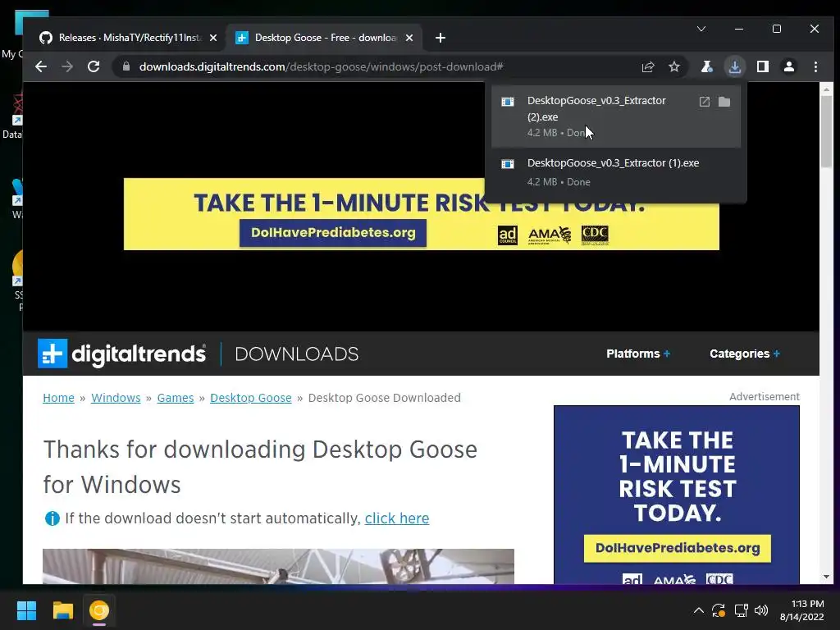Show DesktopGoose Extractor (2) in folder
Screen dimensions: 840x630
point(724,102)
